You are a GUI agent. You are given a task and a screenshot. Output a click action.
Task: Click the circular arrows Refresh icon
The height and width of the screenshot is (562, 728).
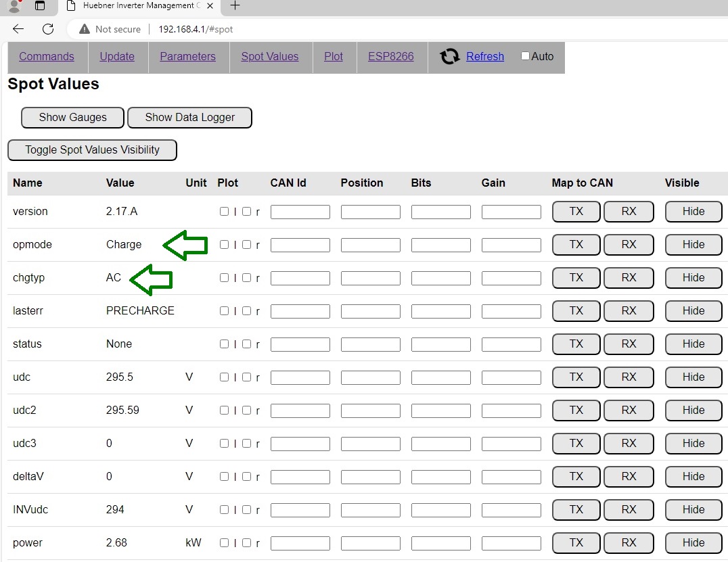[x=450, y=57]
